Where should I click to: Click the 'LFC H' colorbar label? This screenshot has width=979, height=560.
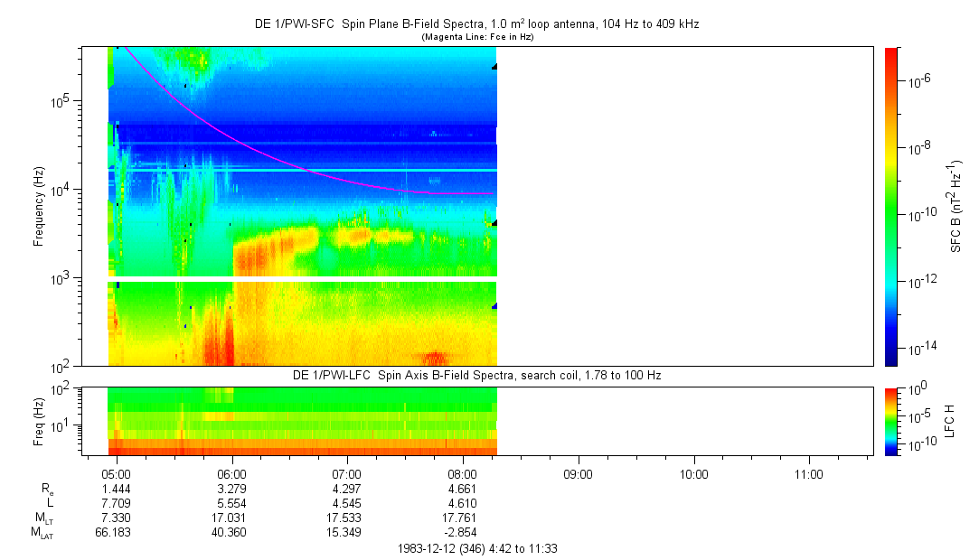(x=950, y=421)
